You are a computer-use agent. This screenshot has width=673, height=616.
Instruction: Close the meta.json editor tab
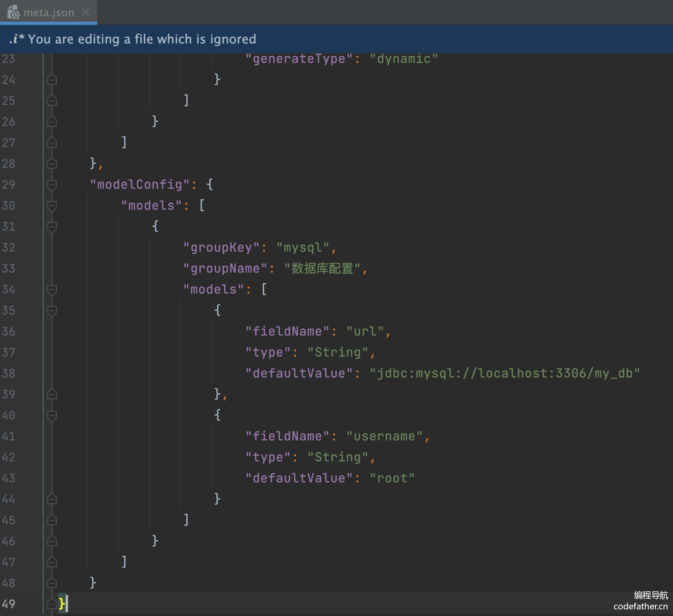click(85, 12)
